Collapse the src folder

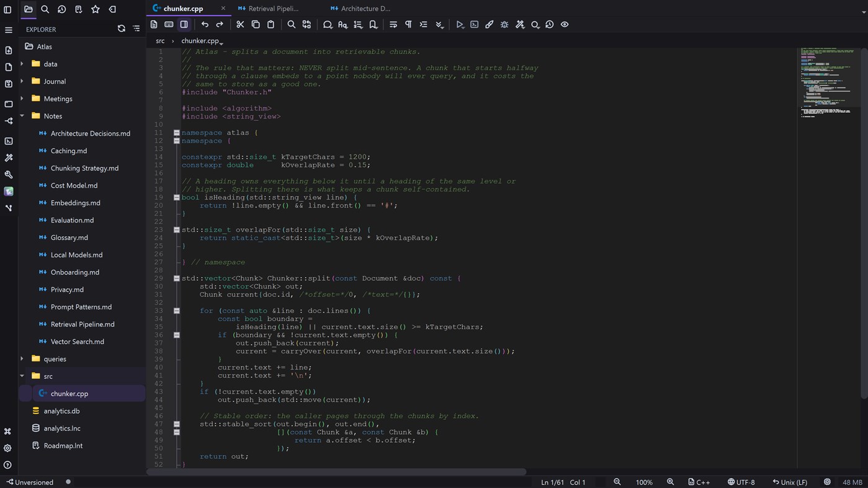point(22,376)
